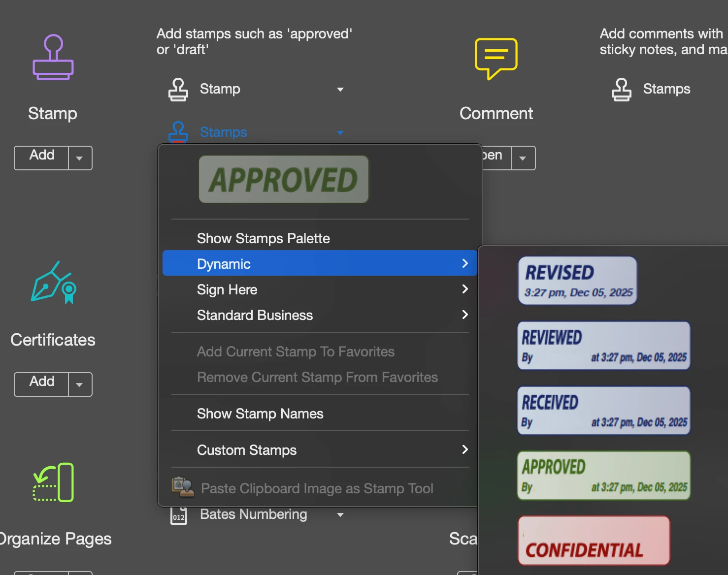728x575 pixels.
Task: Click the Add button under Certificates
Action: (41, 384)
